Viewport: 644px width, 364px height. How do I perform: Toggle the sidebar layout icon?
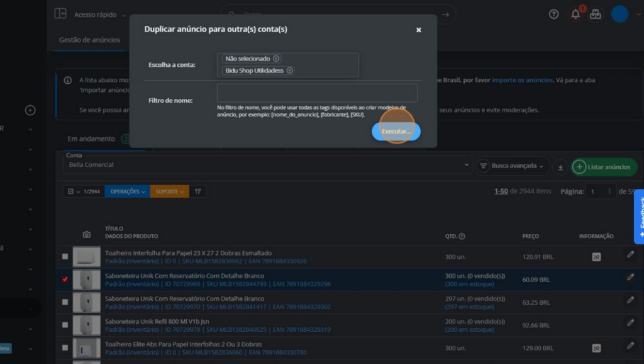(x=60, y=14)
